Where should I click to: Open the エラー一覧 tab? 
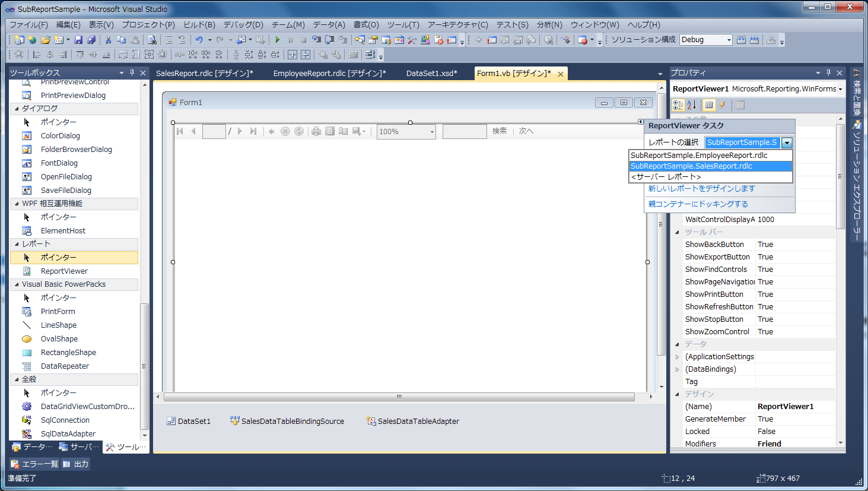35,464
